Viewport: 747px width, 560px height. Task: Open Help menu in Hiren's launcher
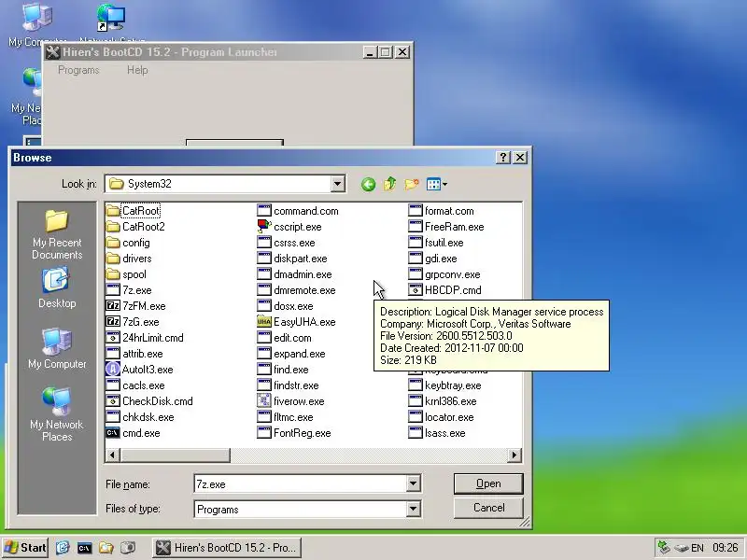click(x=137, y=70)
